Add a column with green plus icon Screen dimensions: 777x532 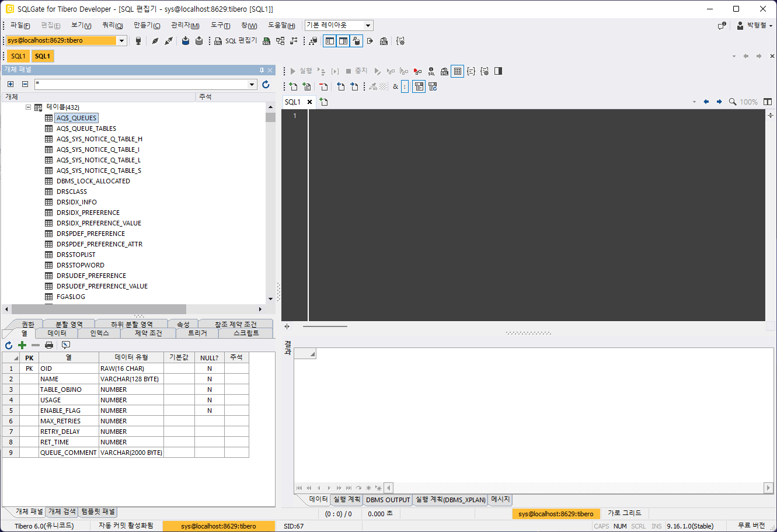(x=22, y=345)
